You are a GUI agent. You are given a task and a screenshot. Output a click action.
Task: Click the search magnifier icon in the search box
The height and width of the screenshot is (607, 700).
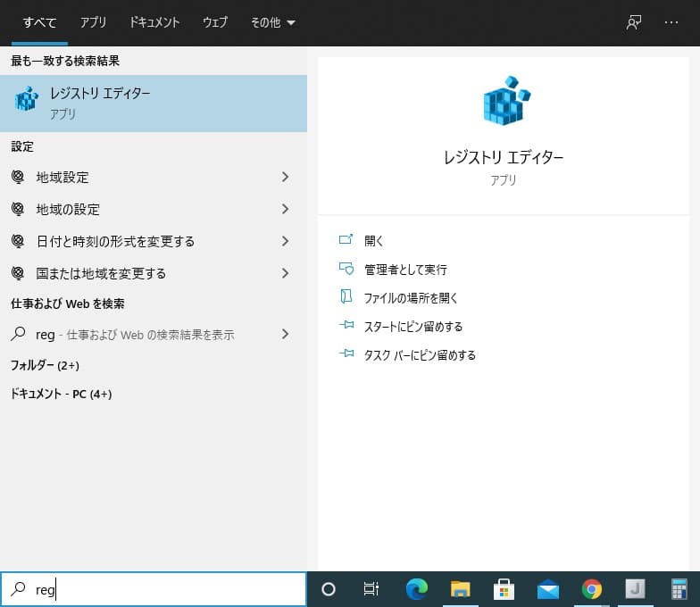(x=18, y=589)
